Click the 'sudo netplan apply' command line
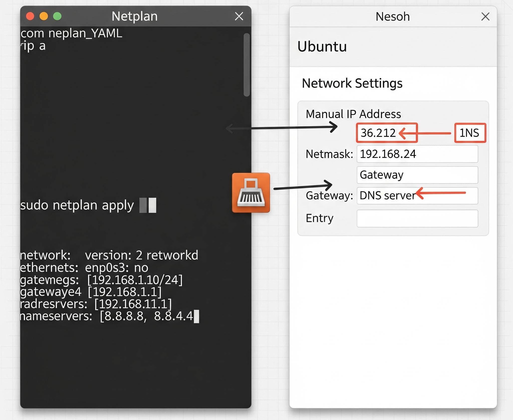The height and width of the screenshot is (420, 513). pos(77,205)
